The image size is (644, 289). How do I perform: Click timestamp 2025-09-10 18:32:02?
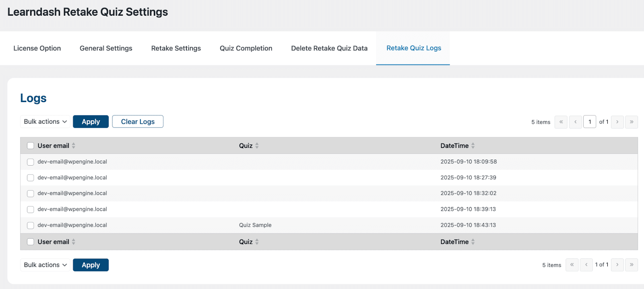click(469, 193)
